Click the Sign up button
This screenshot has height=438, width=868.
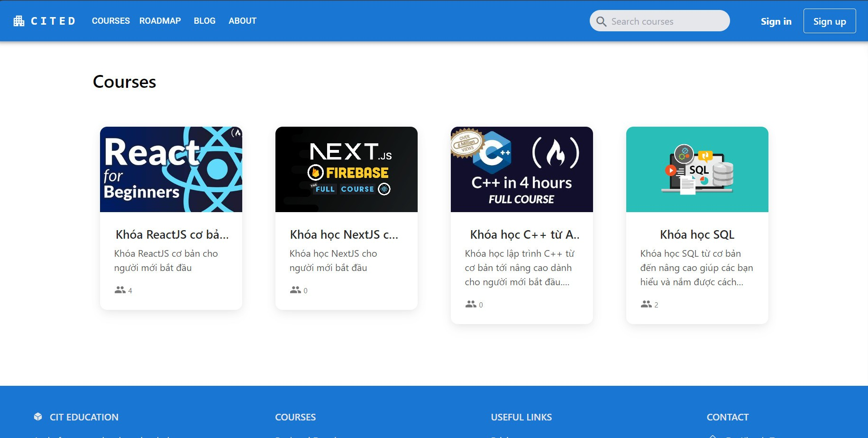829,20
